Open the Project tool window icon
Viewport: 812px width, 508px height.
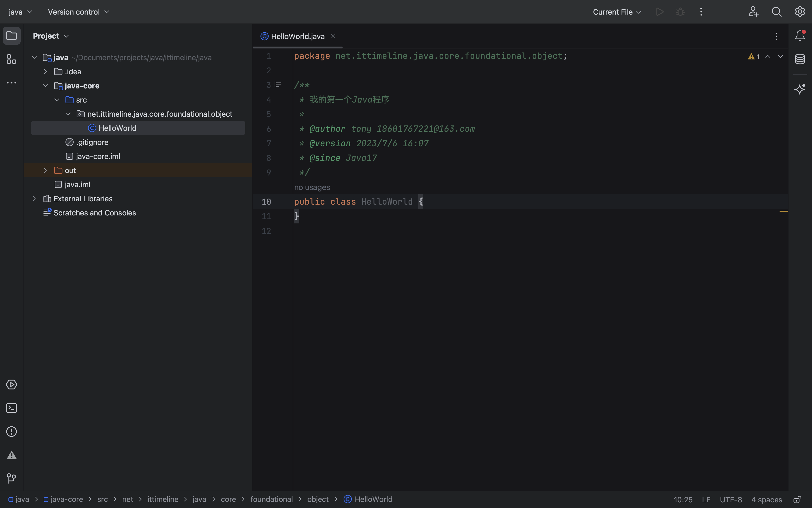click(12, 36)
